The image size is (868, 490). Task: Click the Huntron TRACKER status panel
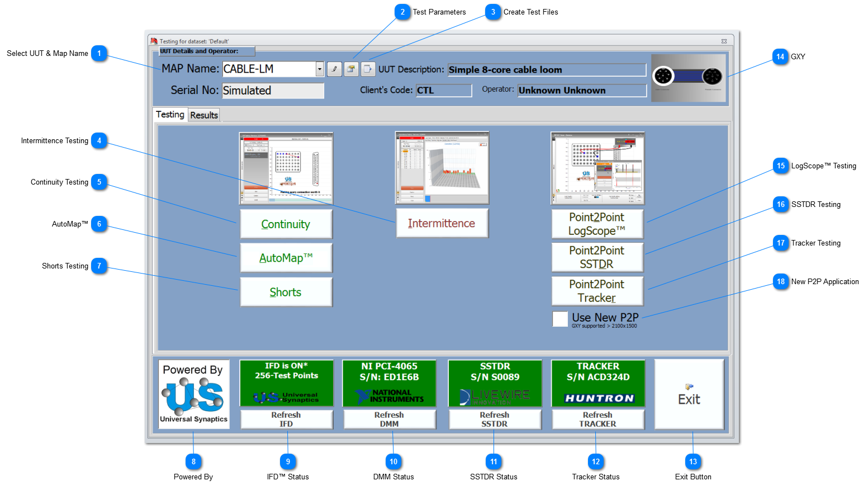pos(597,383)
